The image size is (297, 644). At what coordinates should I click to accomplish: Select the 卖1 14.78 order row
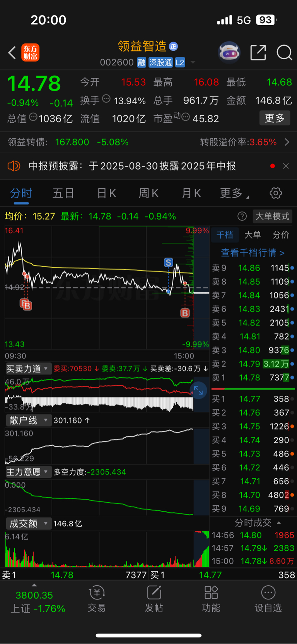pos(253,378)
